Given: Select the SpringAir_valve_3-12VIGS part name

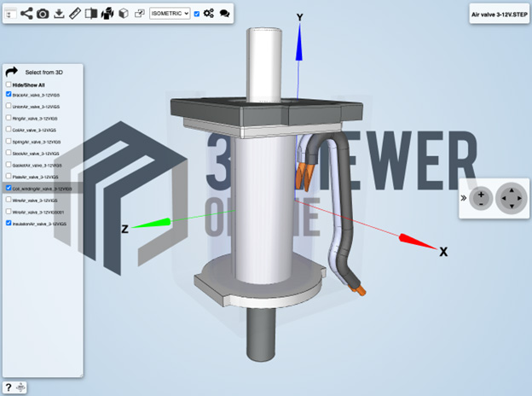Looking at the screenshot, I should (x=37, y=142).
